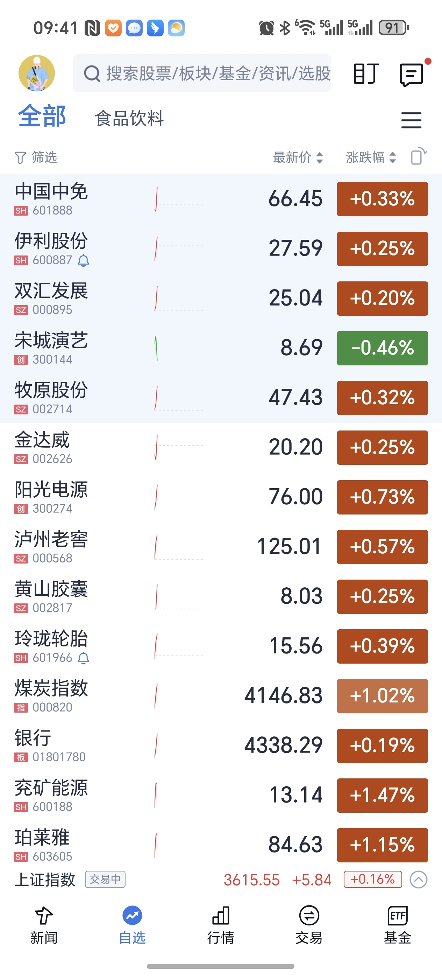Open the messages chat icon
442x980 pixels.
412,75
